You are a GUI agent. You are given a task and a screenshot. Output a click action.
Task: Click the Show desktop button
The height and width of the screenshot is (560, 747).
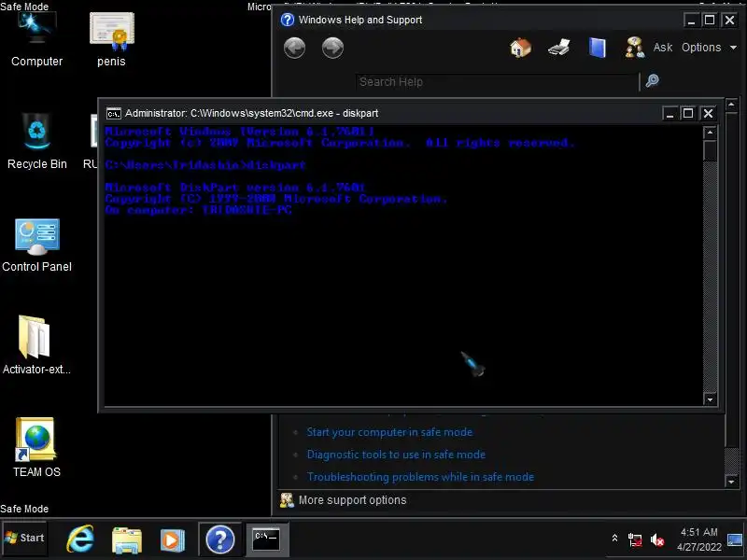tap(736, 539)
